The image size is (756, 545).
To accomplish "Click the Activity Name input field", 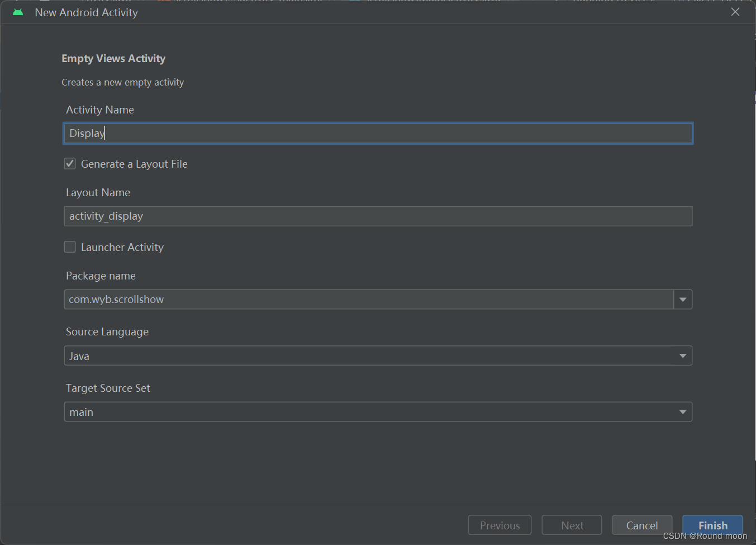I will pyautogui.click(x=378, y=133).
